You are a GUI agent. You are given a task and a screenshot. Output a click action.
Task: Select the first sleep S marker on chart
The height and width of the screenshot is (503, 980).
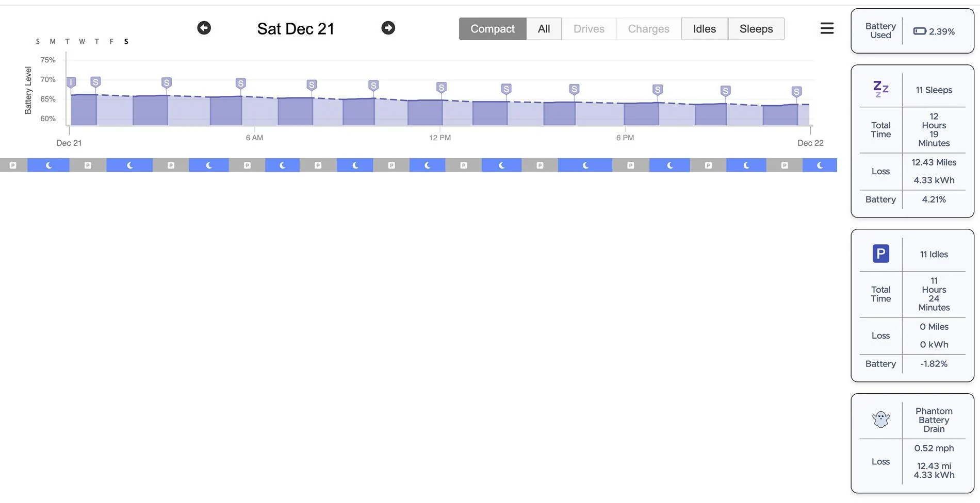(x=95, y=82)
